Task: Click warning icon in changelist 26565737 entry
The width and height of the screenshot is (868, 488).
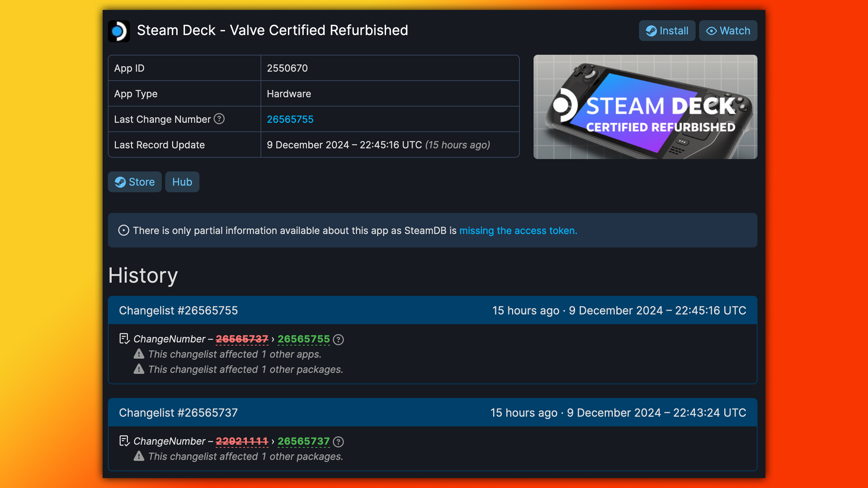Action: click(139, 456)
